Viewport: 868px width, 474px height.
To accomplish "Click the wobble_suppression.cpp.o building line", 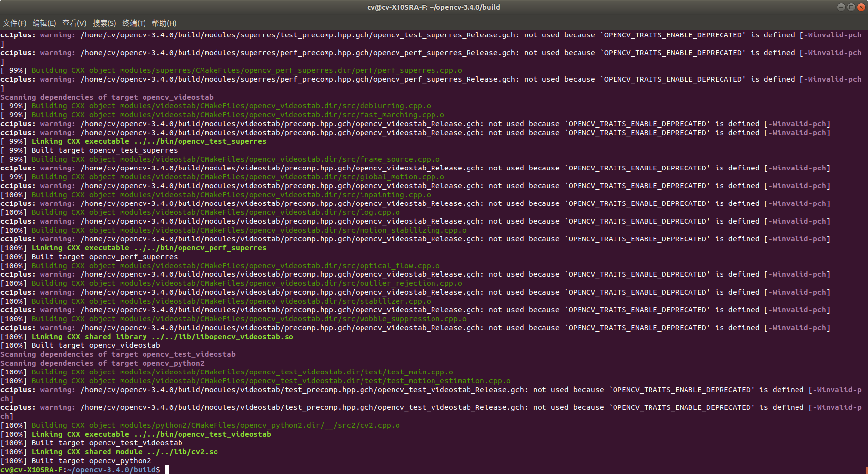I will click(x=233, y=319).
